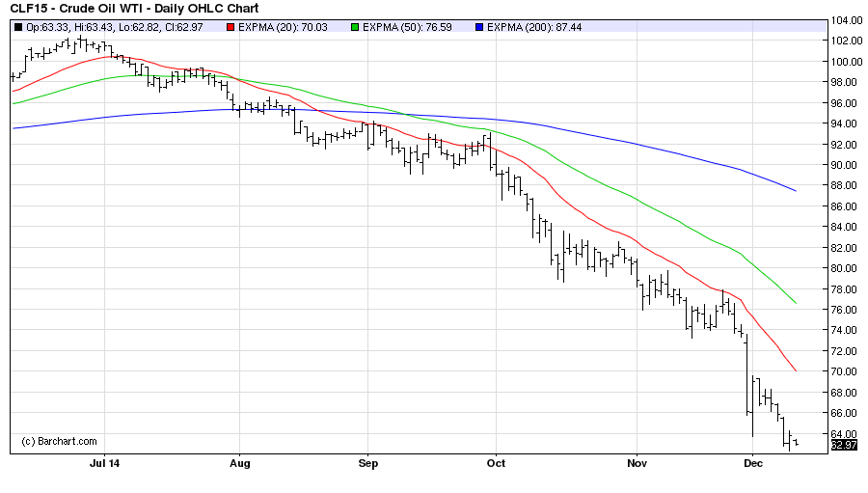Click the red EXPMA (20) legend swatch
This screenshot has width=868, height=493.
pyautogui.click(x=231, y=26)
